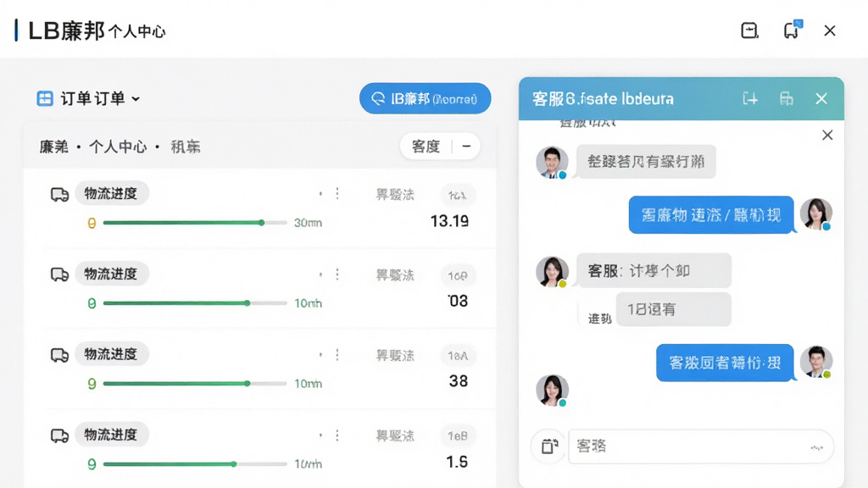Open the notification bookmark icon with badge
The height and width of the screenshot is (488, 868).
pyautogui.click(x=792, y=30)
